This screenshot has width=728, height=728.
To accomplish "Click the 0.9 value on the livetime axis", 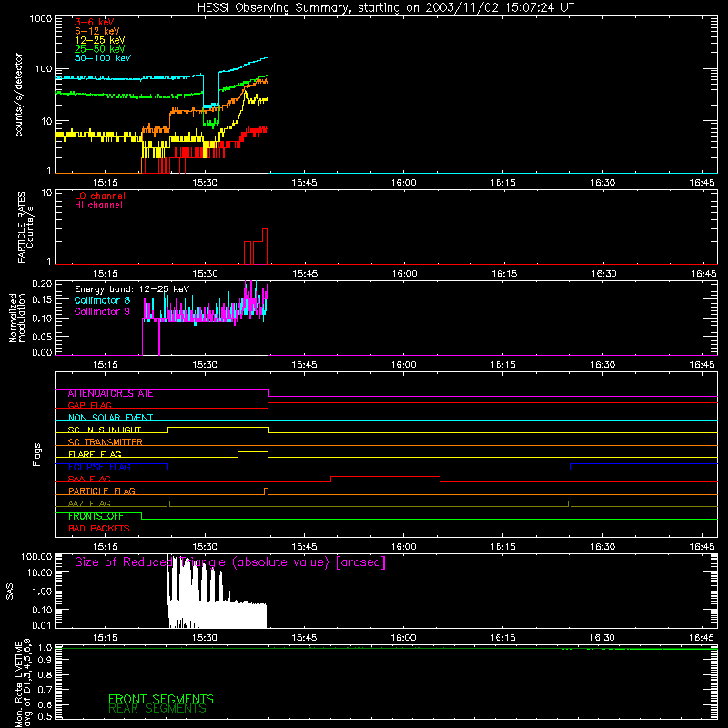I will tap(45, 660).
